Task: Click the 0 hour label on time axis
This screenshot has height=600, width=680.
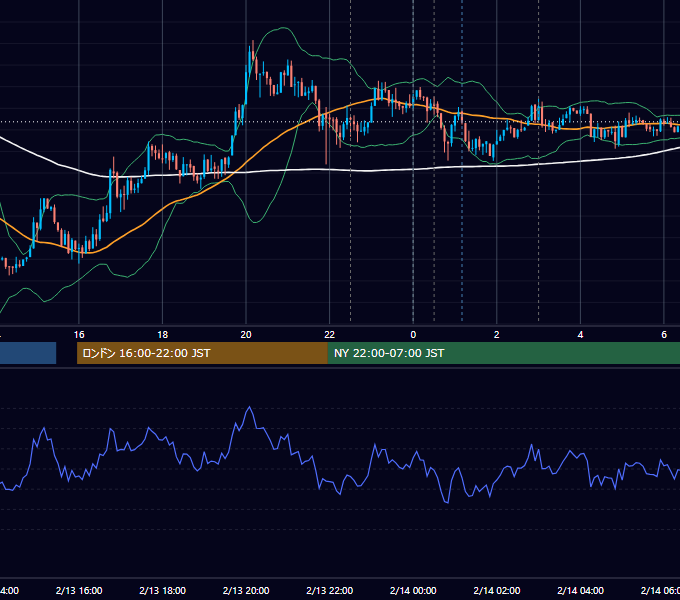Action: click(x=413, y=335)
